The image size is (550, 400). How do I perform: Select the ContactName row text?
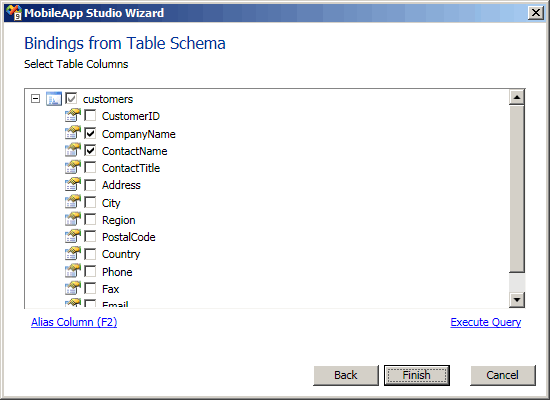coord(134,151)
